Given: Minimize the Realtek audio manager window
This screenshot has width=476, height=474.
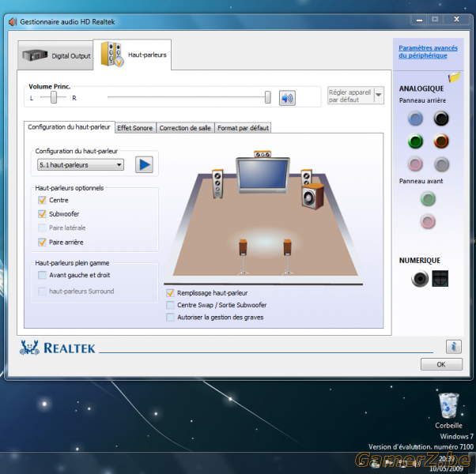Looking at the screenshot, I should [x=419, y=20].
